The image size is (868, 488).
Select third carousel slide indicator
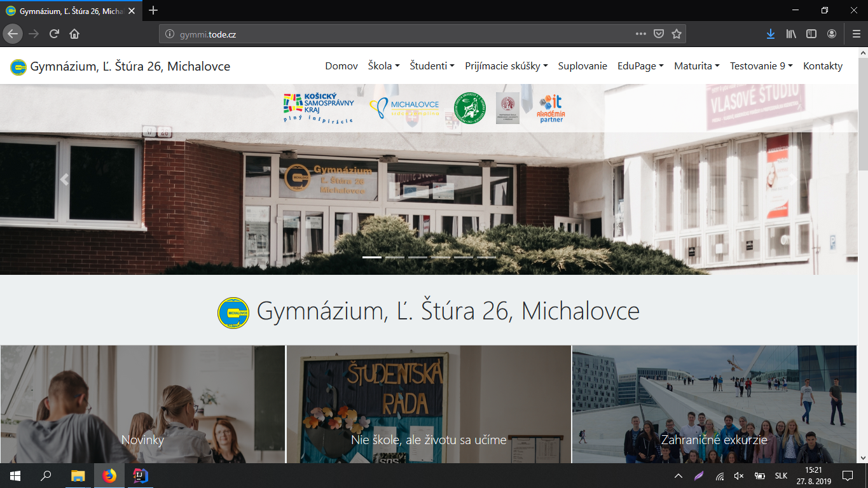click(x=418, y=257)
